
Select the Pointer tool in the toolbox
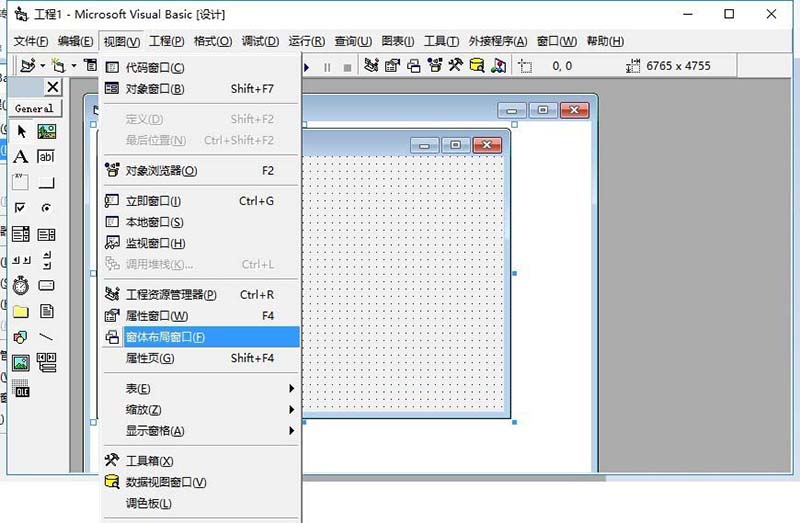[x=21, y=132]
